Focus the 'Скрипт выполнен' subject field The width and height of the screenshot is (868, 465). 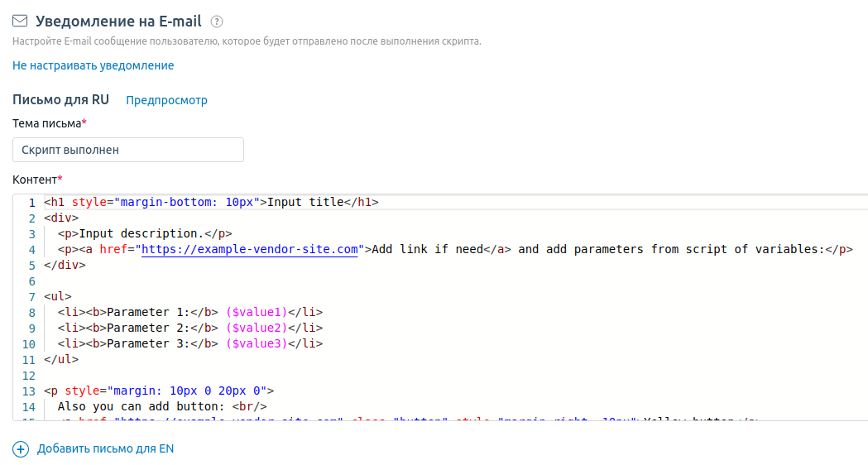(128, 150)
